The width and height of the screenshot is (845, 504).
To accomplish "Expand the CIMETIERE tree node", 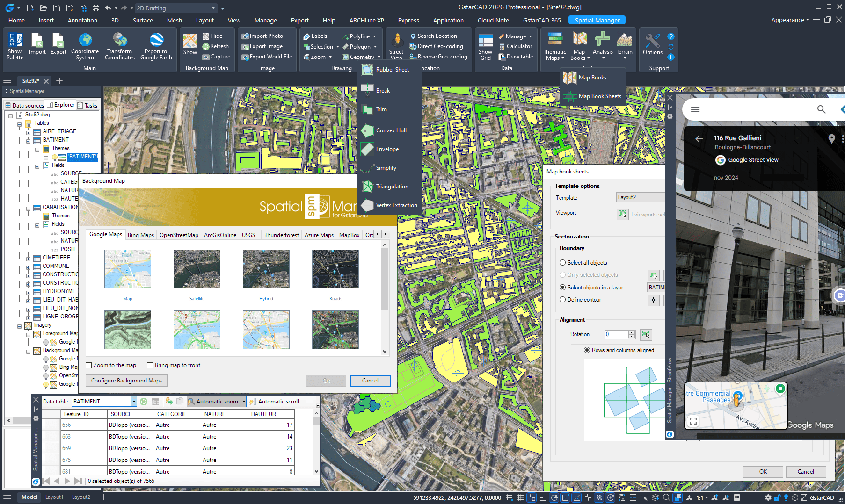I will pyautogui.click(x=29, y=258).
